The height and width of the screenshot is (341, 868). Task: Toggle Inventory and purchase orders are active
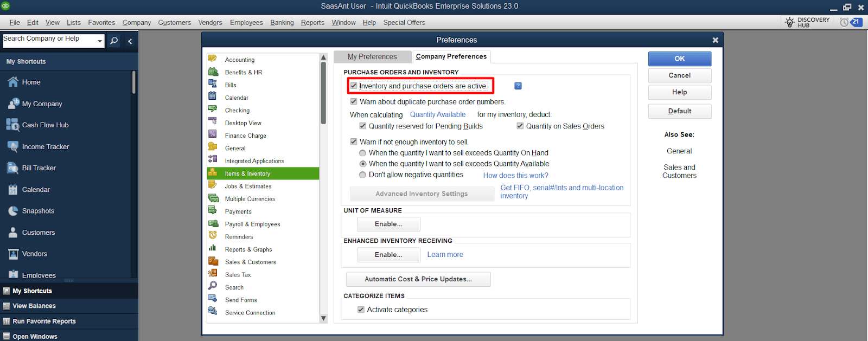pyautogui.click(x=354, y=86)
